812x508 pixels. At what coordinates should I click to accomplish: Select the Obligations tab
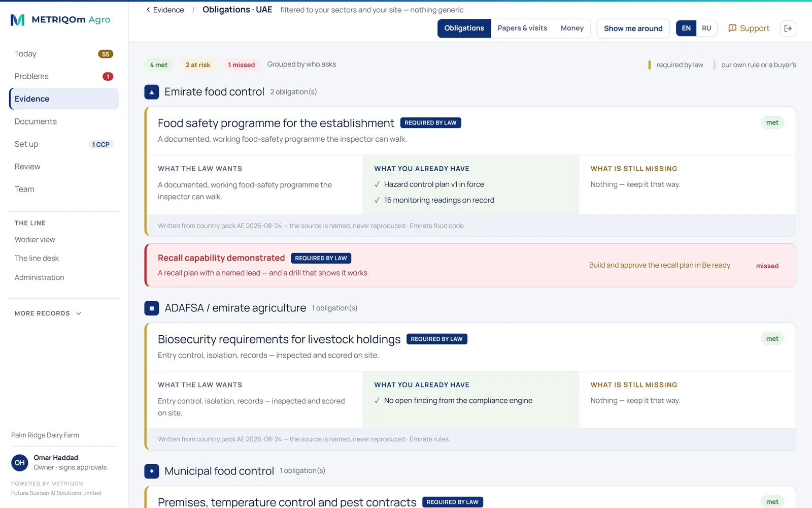pos(464,28)
